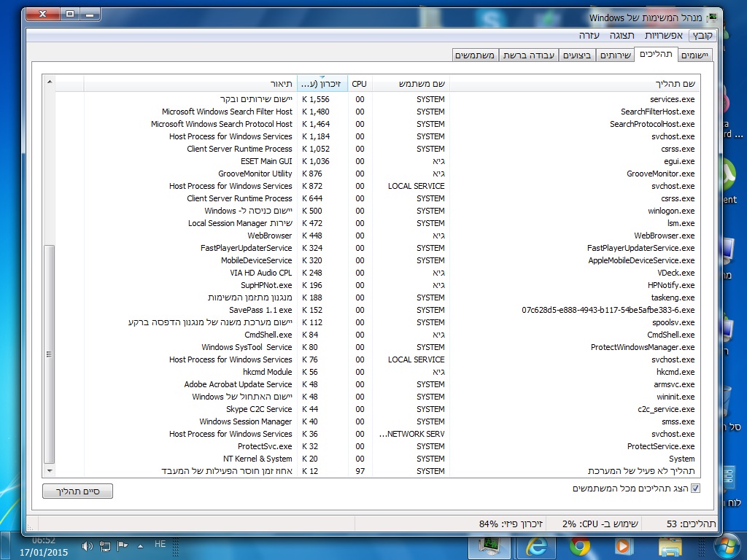The height and width of the screenshot is (560, 747).
Task: Sort by the memory column header
Action: pos(322,83)
